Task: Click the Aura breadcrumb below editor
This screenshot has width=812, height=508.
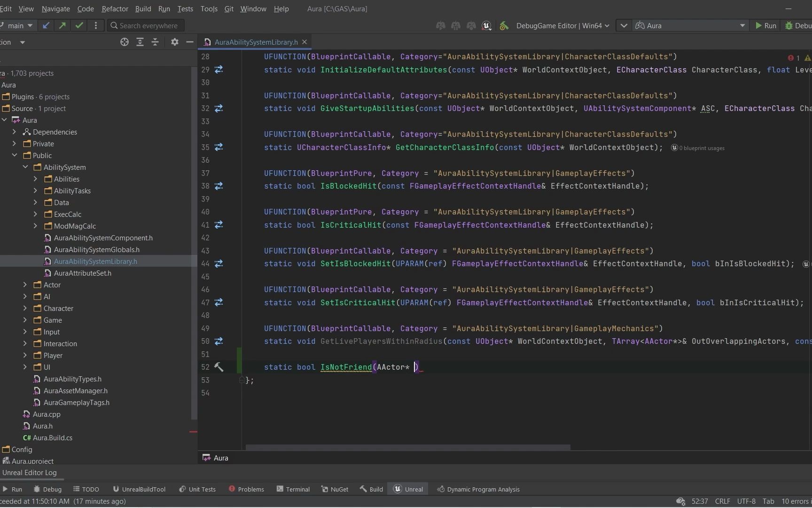Action: [x=216, y=458]
